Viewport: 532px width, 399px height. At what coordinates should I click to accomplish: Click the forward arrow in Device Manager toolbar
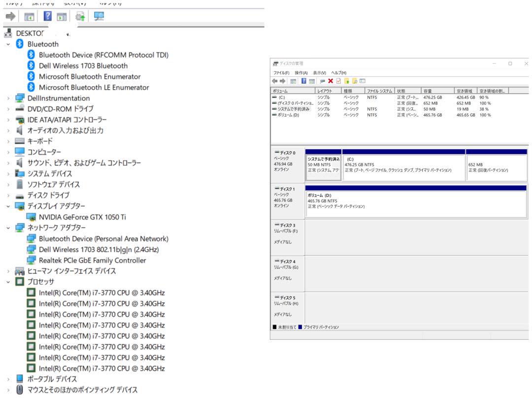[x=10, y=16]
